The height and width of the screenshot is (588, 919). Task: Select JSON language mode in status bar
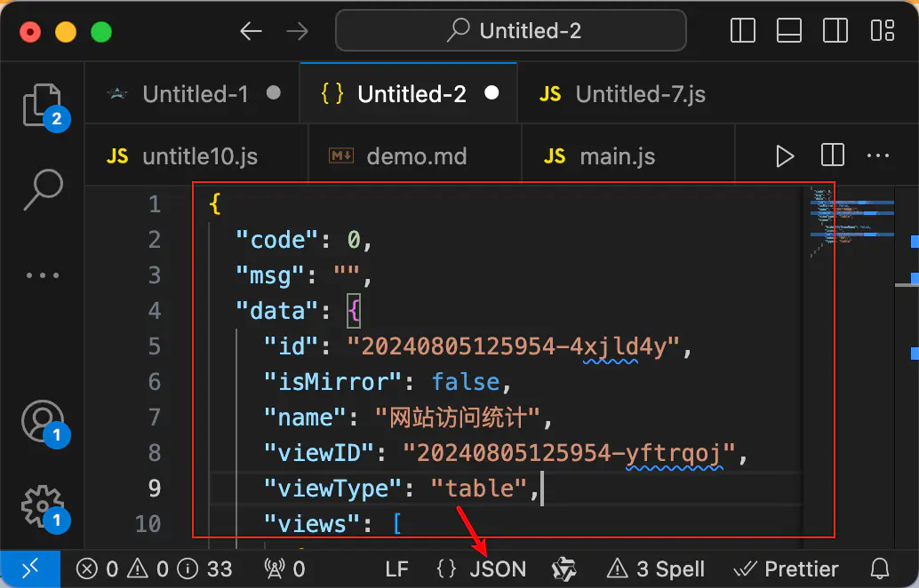pos(497,569)
